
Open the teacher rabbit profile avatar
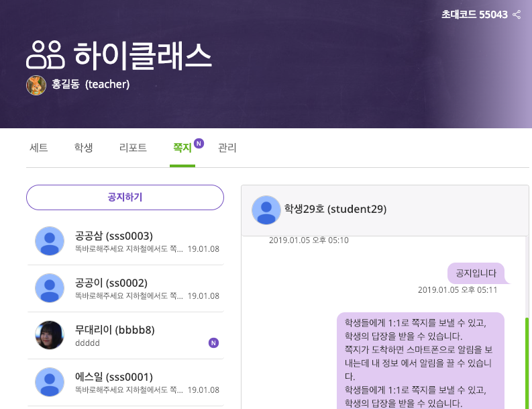click(36, 85)
